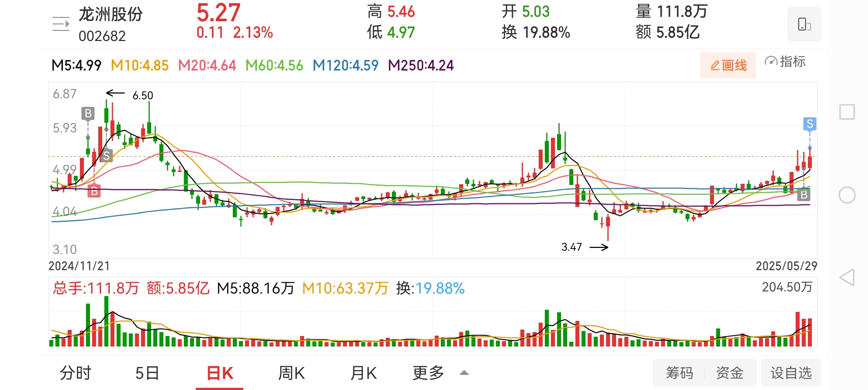
Task: Tap the M5:4.99 moving average label
Action: click(x=76, y=65)
